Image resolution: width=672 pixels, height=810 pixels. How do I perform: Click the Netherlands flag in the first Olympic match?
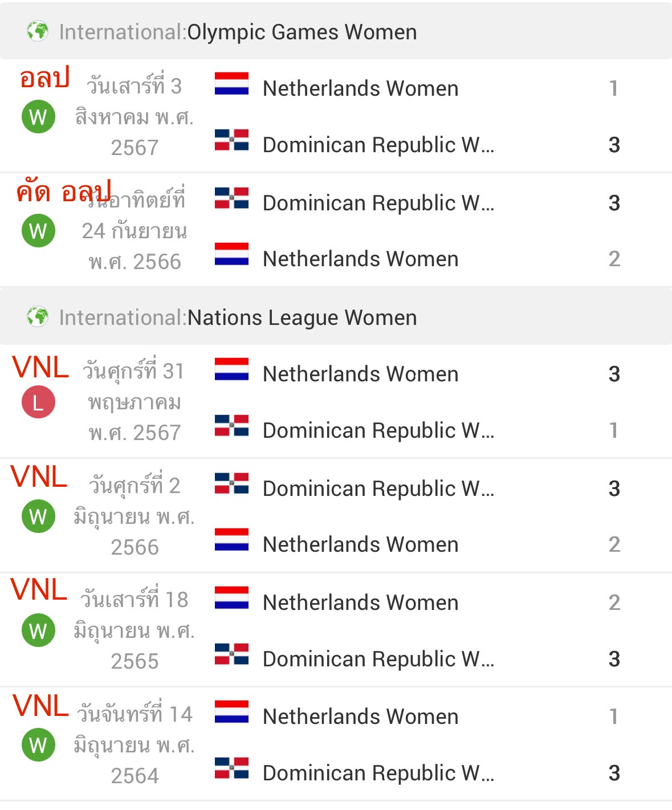point(231,83)
